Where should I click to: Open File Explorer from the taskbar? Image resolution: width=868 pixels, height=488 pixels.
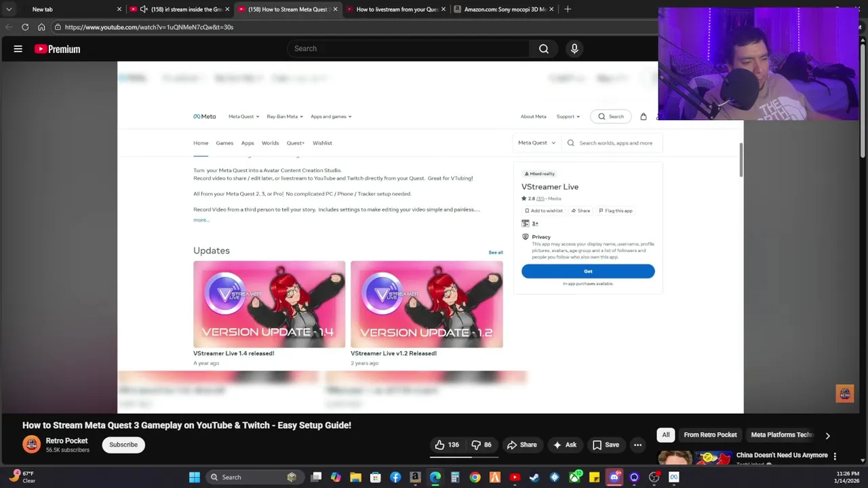click(355, 477)
